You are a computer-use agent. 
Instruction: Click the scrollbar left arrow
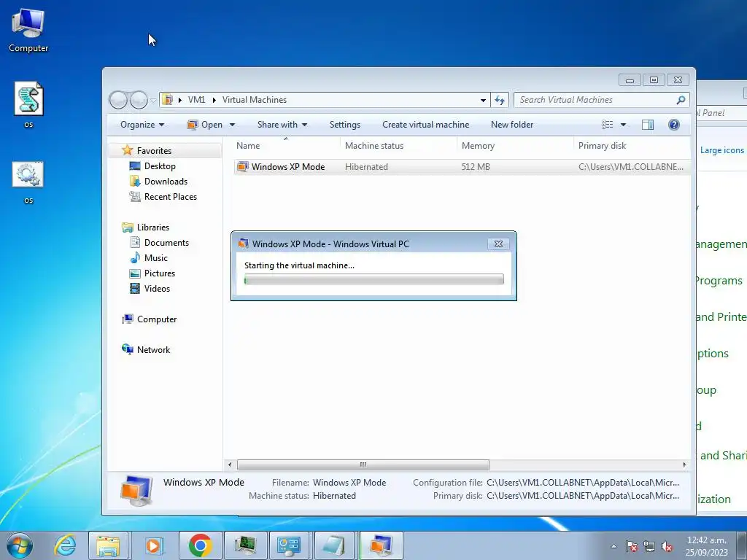pos(230,464)
